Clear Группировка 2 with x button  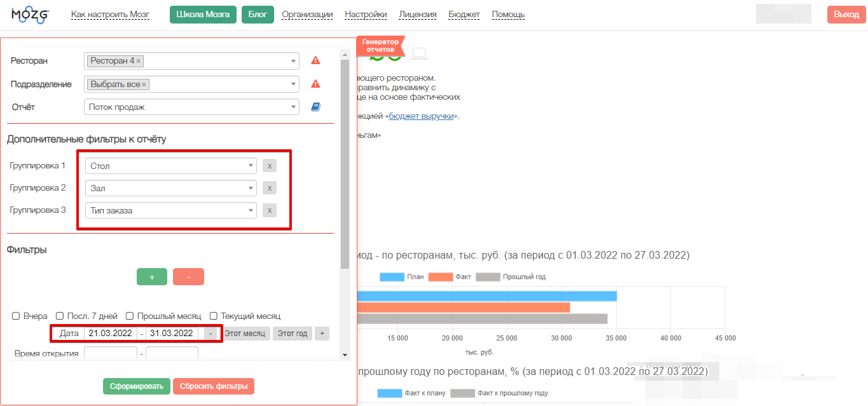270,188
